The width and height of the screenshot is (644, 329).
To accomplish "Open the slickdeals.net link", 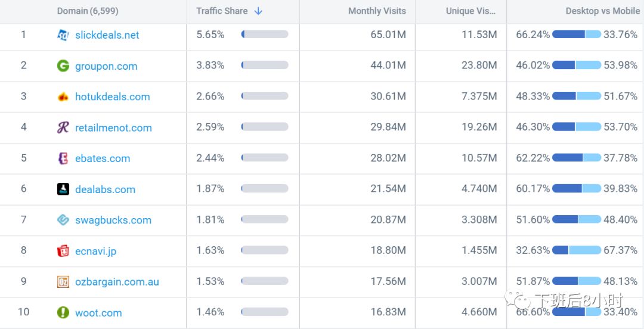I will pos(107,35).
